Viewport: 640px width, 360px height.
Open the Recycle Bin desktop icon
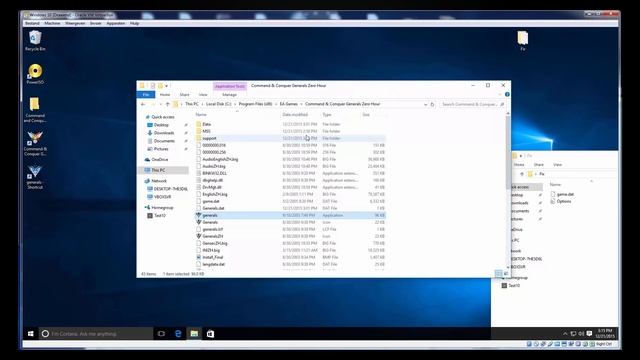(35, 40)
